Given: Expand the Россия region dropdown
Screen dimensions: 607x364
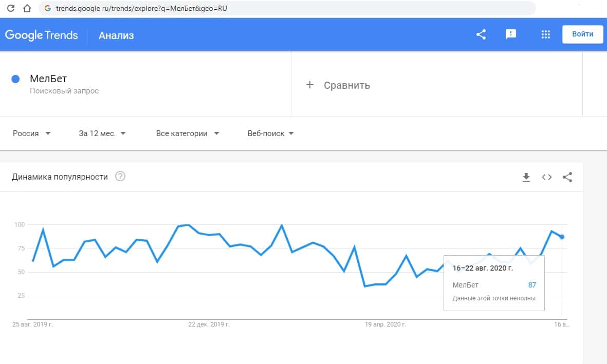Looking at the screenshot, I should click(32, 133).
